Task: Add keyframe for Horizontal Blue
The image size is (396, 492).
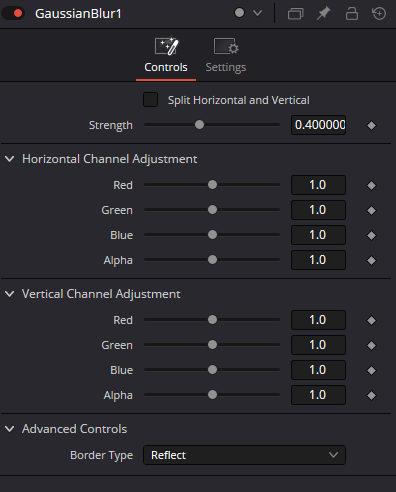Action: [x=371, y=235]
